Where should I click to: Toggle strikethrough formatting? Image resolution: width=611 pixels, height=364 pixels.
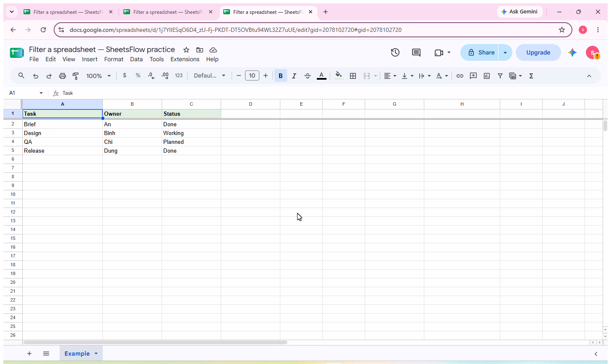[x=308, y=76]
